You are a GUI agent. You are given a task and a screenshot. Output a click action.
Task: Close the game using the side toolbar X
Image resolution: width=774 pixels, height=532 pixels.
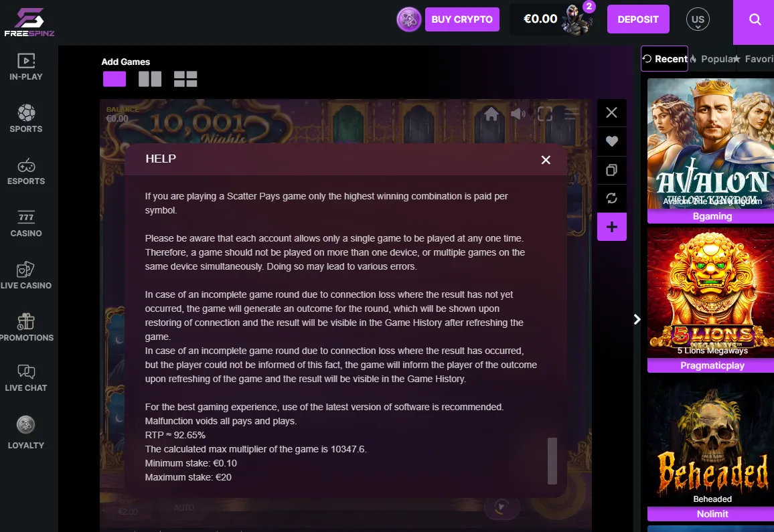pos(611,112)
